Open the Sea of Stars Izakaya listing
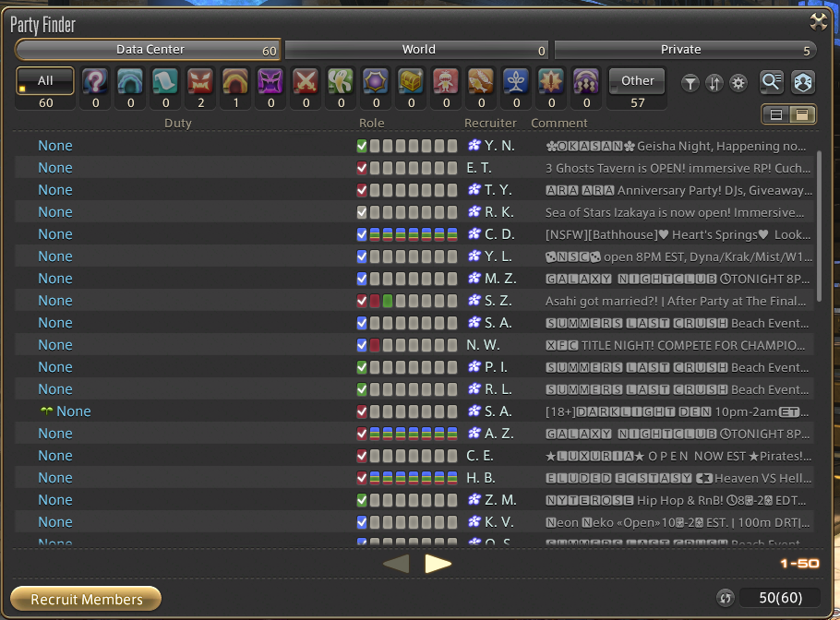This screenshot has height=620, width=840. point(414,212)
